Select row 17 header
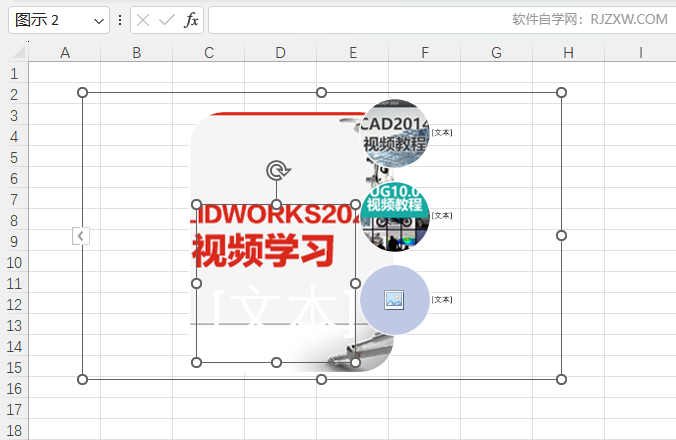 tap(14, 410)
